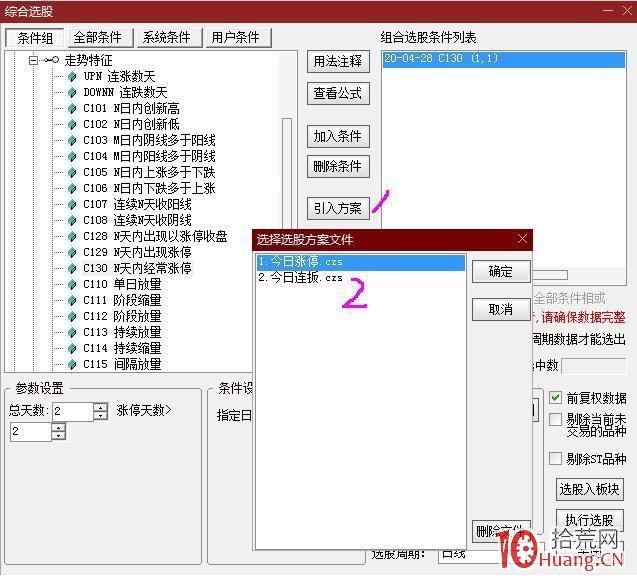Click the icon next to C101 N日内创新高
The width and height of the screenshot is (637, 579).
[72, 108]
